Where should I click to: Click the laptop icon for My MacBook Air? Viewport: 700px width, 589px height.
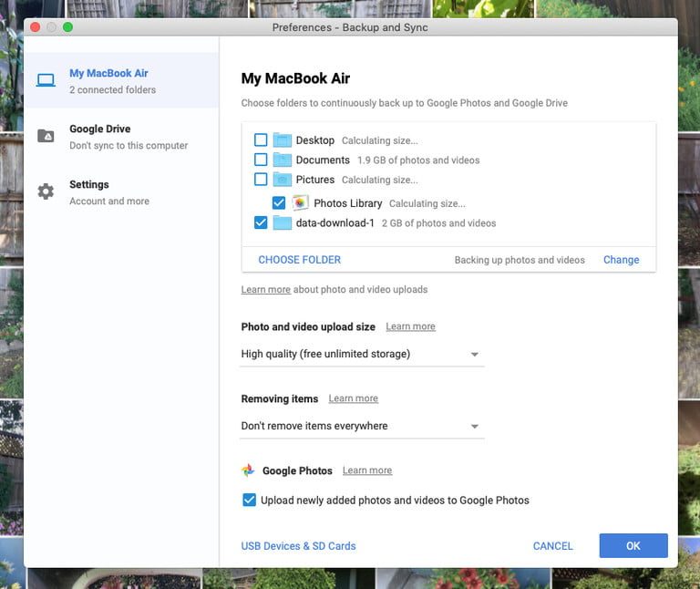pyautogui.click(x=46, y=81)
